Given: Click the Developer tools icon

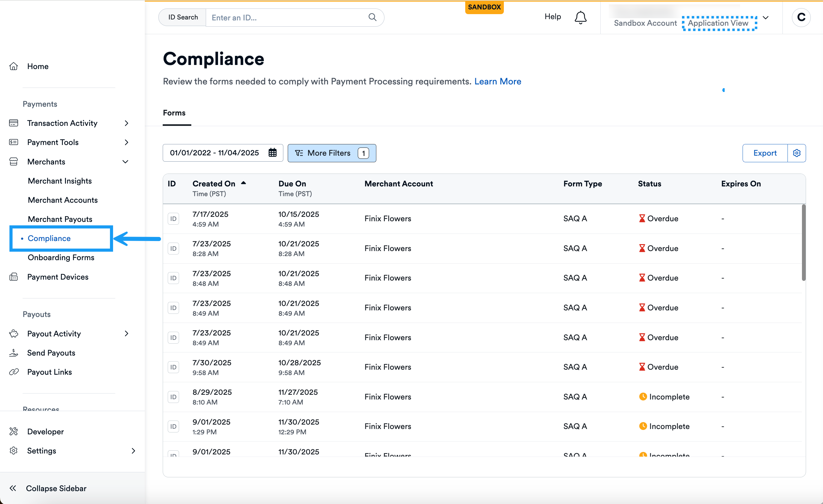Looking at the screenshot, I should [x=14, y=431].
